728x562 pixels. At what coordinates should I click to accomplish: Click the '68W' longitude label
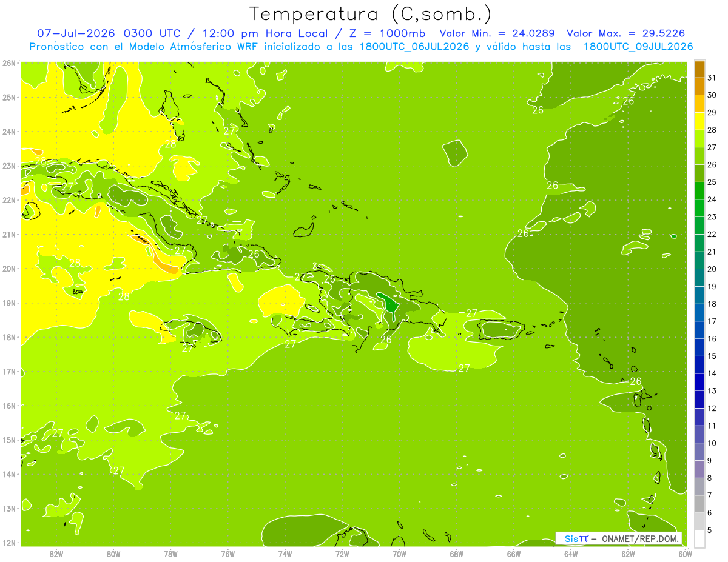(x=457, y=554)
